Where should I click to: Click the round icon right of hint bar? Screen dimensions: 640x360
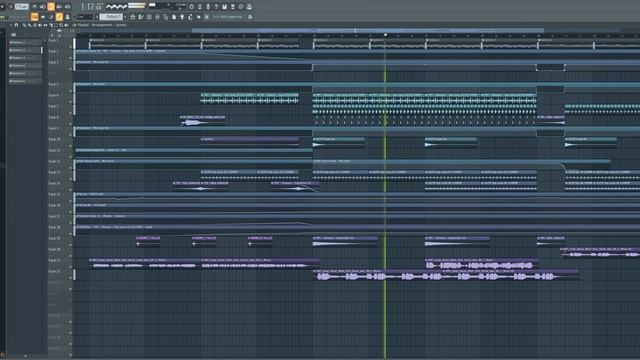[x=250, y=17]
